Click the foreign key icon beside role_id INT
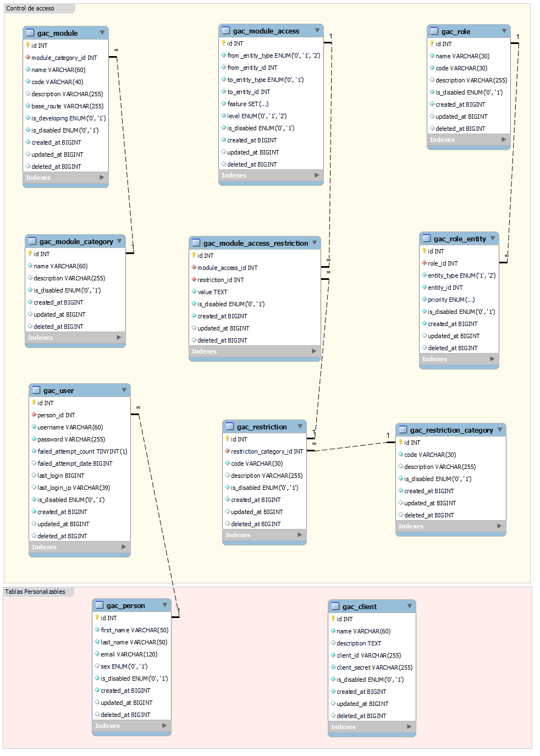Screen dimensions: 540x756 click(x=424, y=263)
